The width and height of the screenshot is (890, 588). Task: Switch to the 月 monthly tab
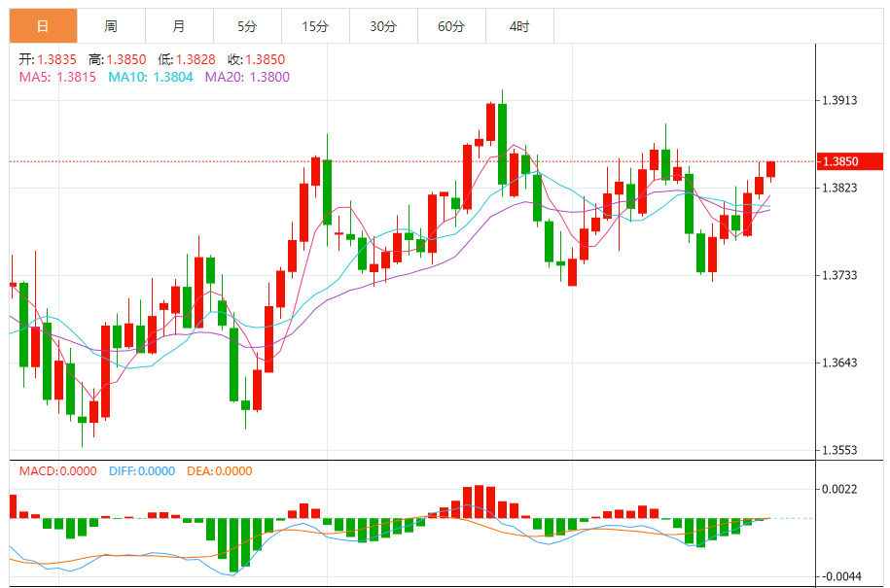pyautogui.click(x=179, y=26)
